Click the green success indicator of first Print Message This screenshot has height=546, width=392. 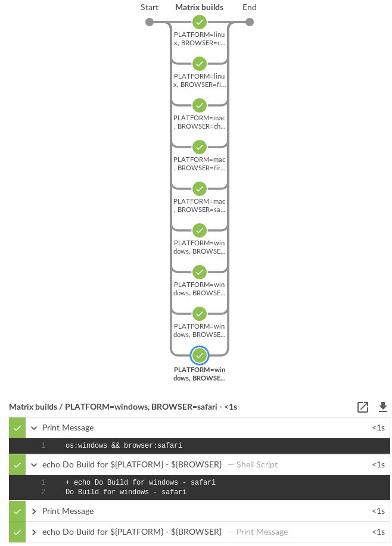(x=17, y=428)
